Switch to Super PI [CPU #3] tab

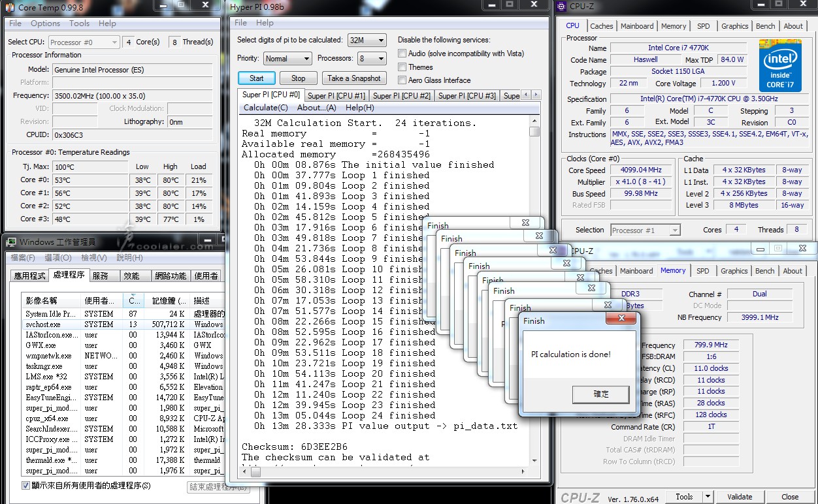point(467,96)
